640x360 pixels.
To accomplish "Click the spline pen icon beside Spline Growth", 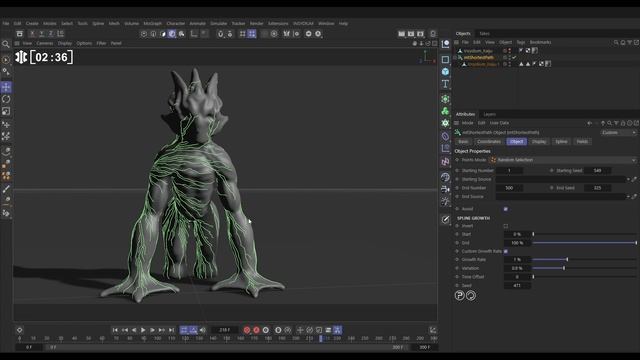I will 445,220.
